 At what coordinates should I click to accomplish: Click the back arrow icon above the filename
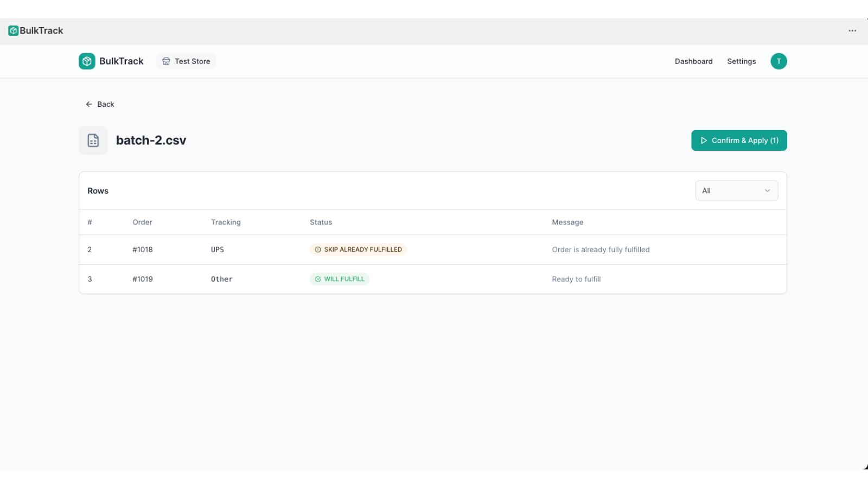[x=88, y=104]
